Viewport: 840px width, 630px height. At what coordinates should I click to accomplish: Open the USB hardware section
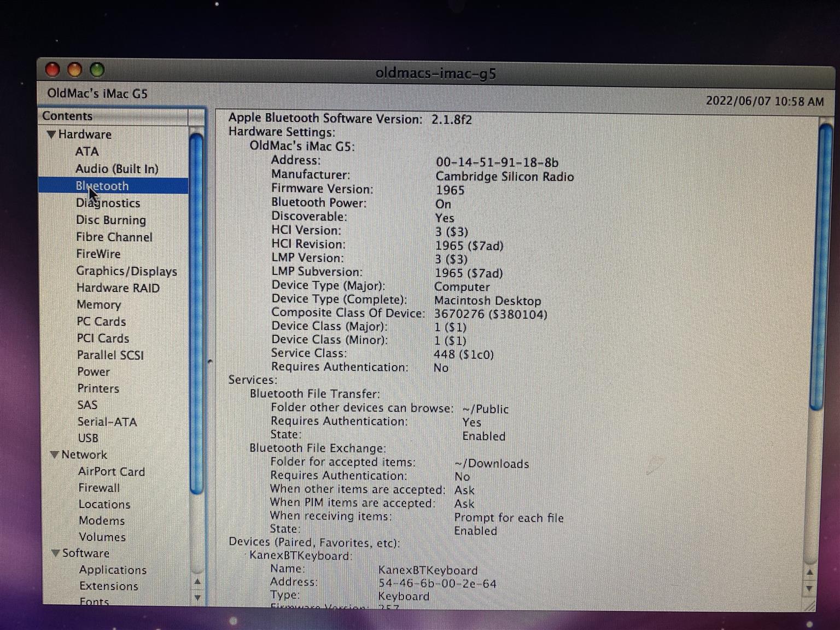point(88,438)
